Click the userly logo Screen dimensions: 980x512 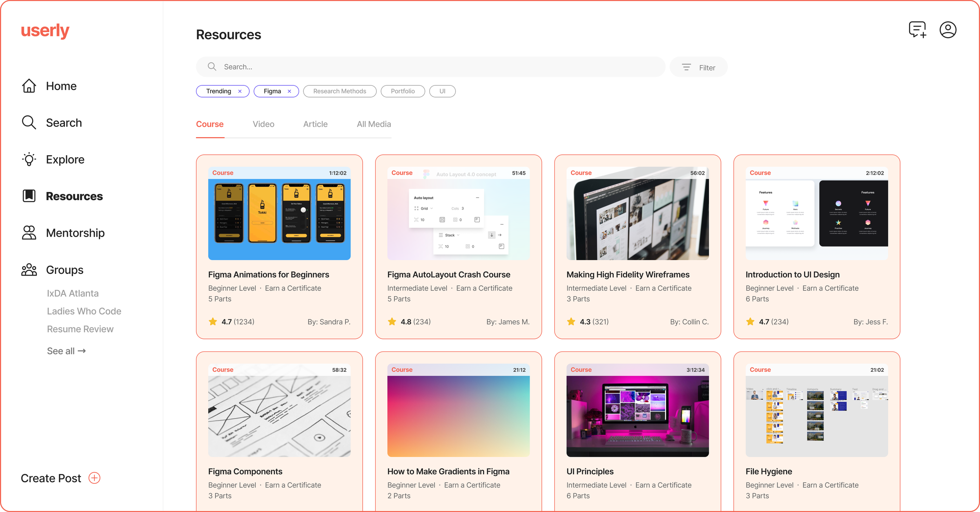tap(45, 31)
